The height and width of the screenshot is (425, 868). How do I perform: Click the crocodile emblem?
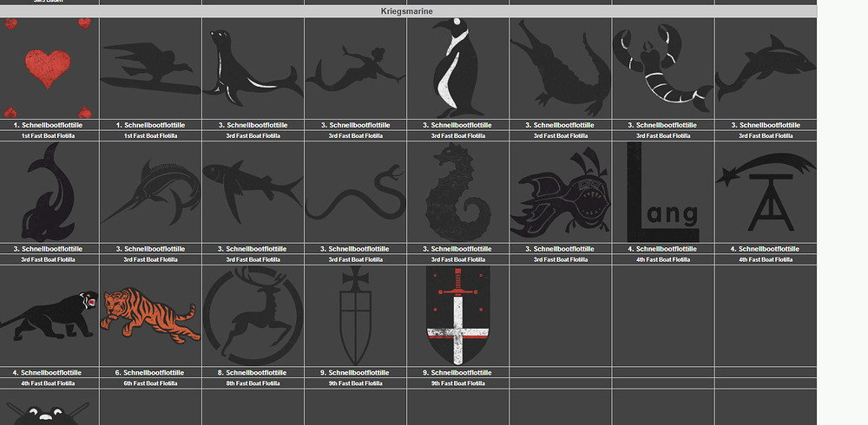(x=560, y=68)
